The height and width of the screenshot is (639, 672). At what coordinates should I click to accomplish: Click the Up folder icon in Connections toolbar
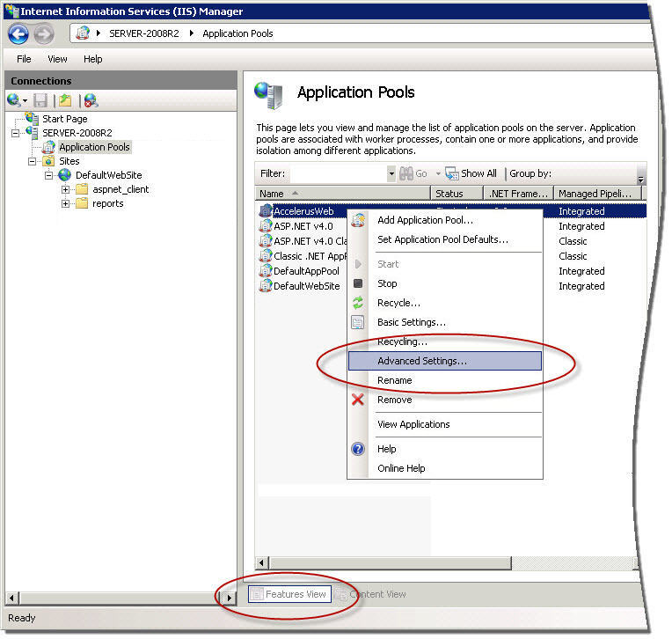point(66,100)
